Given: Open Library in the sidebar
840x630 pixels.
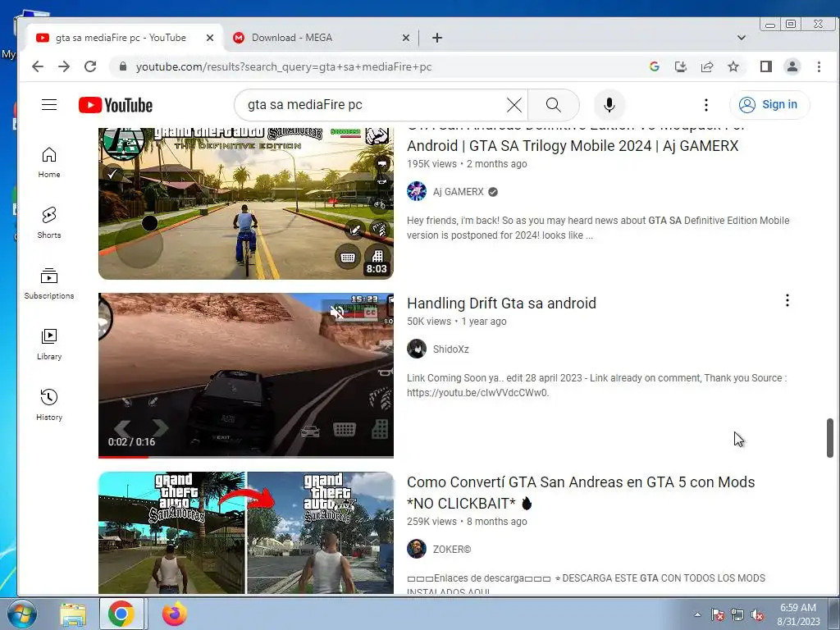Looking at the screenshot, I should pos(49,345).
